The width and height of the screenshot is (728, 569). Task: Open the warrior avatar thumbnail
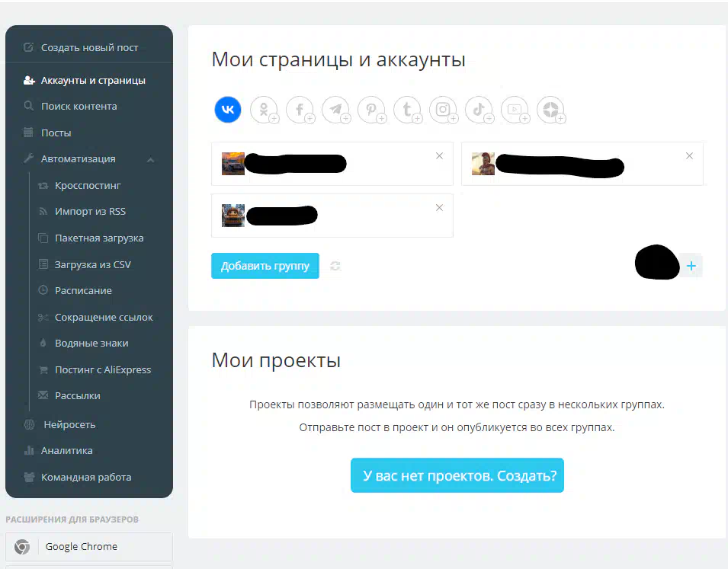click(x=483, y=163)
